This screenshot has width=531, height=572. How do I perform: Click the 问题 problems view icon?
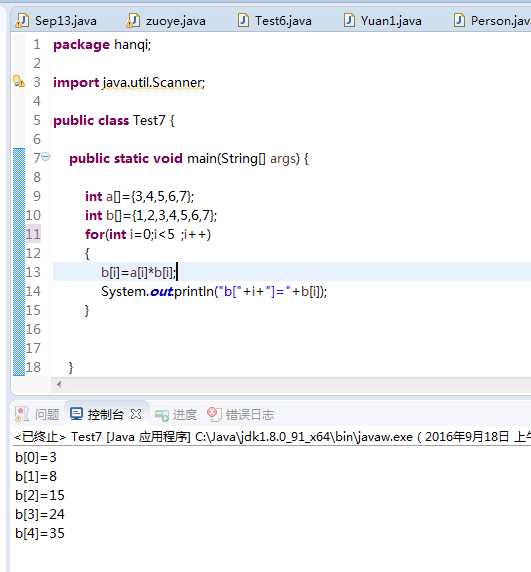point(22,414)
